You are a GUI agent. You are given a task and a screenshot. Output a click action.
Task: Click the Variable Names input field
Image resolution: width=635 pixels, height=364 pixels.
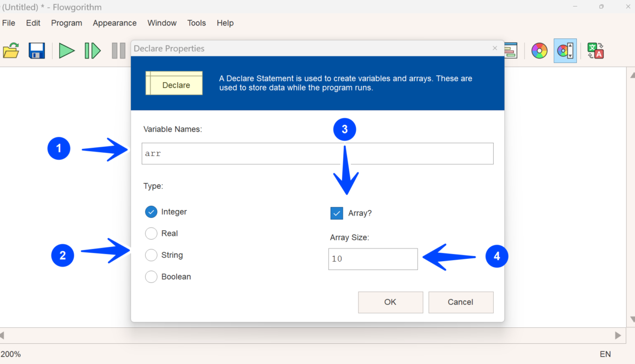coord(317,153)
